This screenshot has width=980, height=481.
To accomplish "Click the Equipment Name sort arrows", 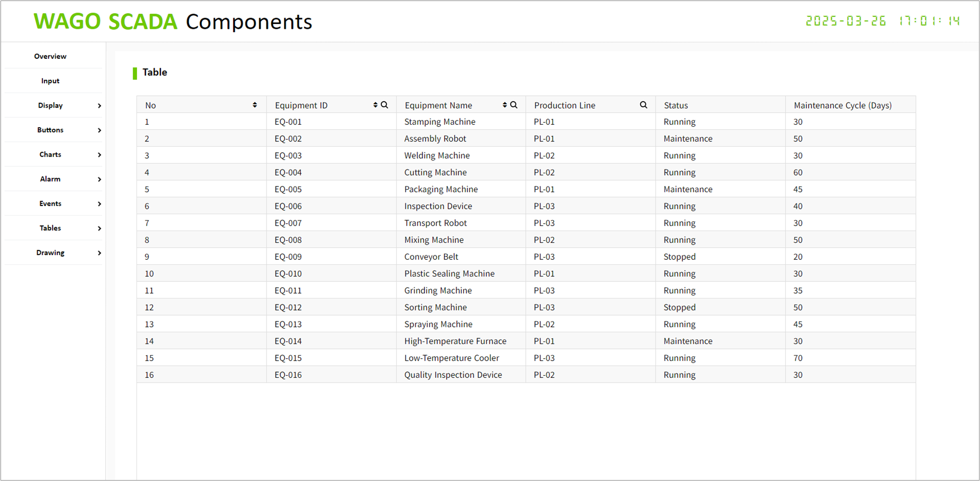I will pyautogui.click(x=505, y=105).
